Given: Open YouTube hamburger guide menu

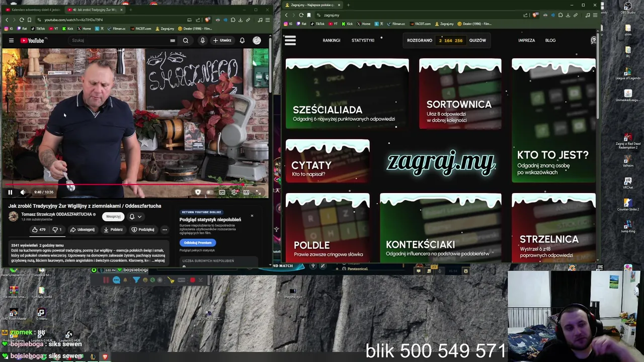Looking at the screenshot, I should (11, 40).
